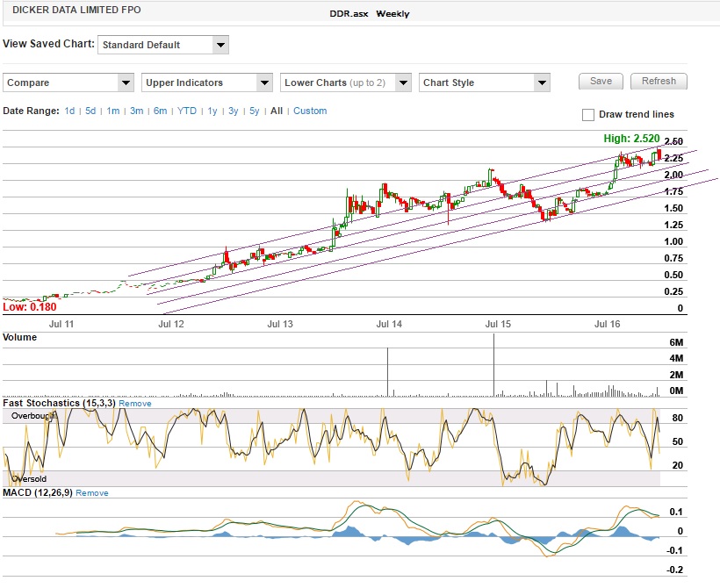Select the 5y date range
This screenshot has width=720, height=588.
pos(255,111)
